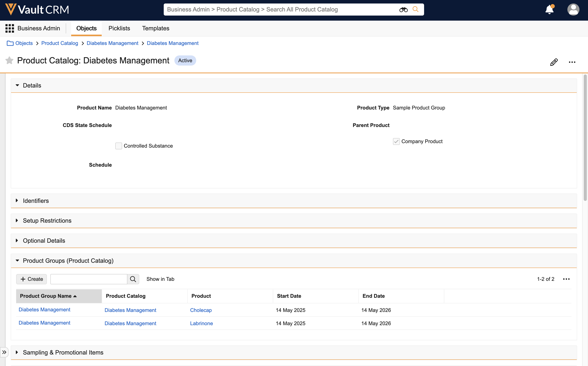The width and height of the screenshot is (588, 366).
Task: Expand the left side panel chevrons
Action: click(x=4, y=352)
